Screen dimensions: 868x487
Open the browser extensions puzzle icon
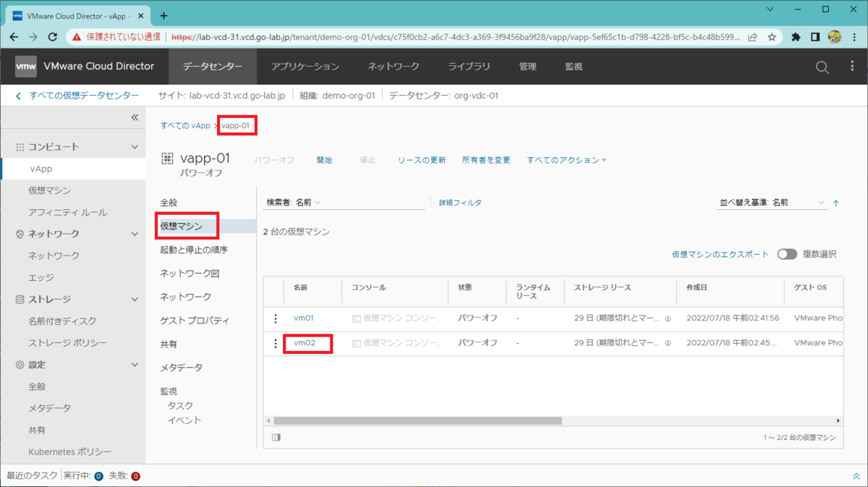[x=796, y=37]
